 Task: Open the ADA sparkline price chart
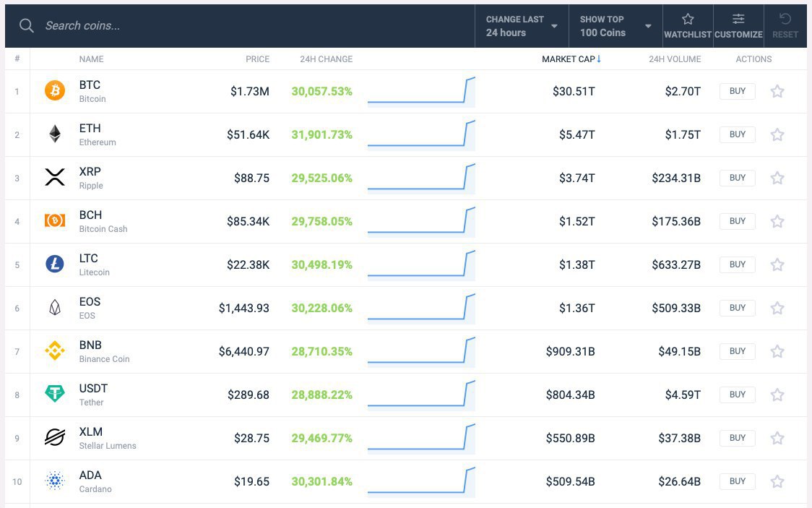tap(421, 482)
